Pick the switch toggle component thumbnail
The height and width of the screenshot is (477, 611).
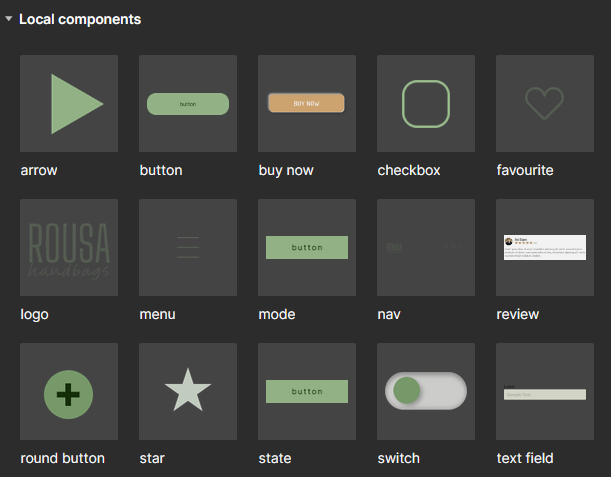[x=426, y=391]
